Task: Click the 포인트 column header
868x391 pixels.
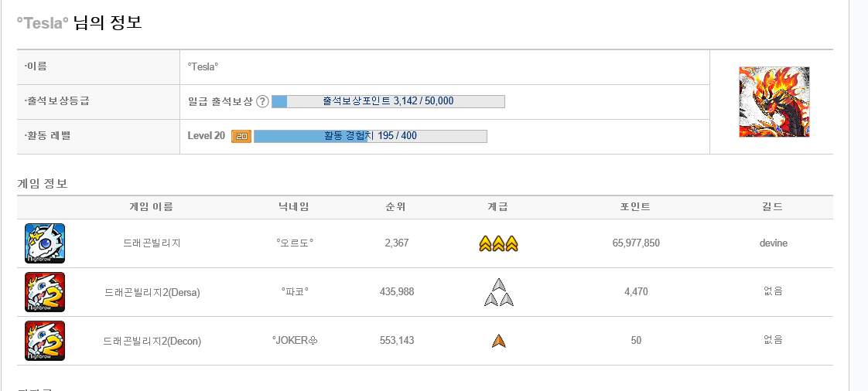Action: (635, 207)
